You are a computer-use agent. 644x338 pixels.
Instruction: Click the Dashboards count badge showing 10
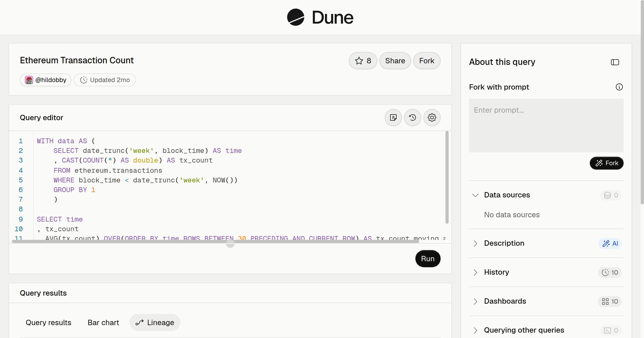click(609, 301)
